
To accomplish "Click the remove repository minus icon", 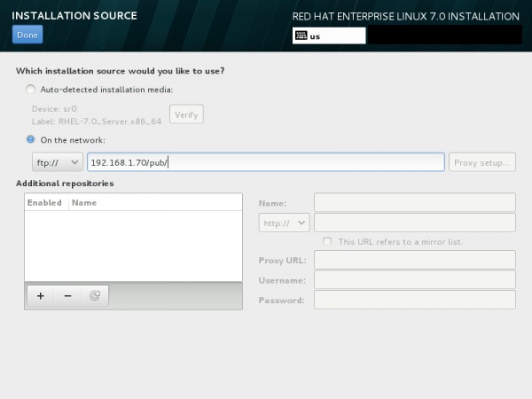I will pyautogui.click(x=67, y=296).
